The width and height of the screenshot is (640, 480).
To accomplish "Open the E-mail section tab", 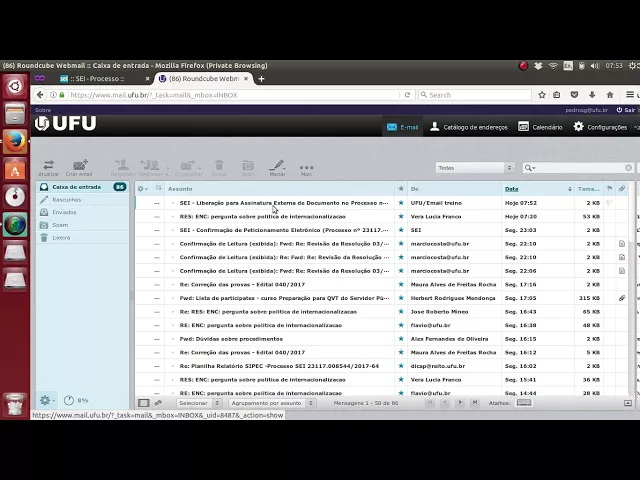I will click(x=402, y=127).
